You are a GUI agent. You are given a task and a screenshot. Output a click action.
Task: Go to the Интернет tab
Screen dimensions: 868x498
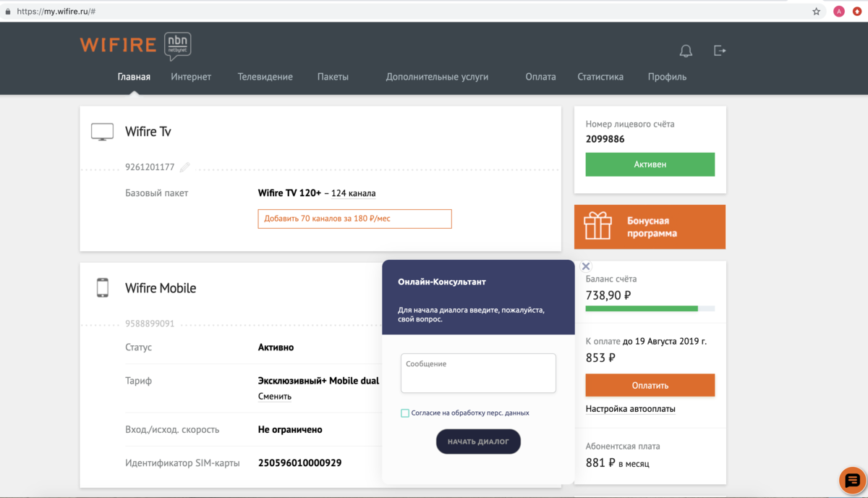(x=191, y=77)
